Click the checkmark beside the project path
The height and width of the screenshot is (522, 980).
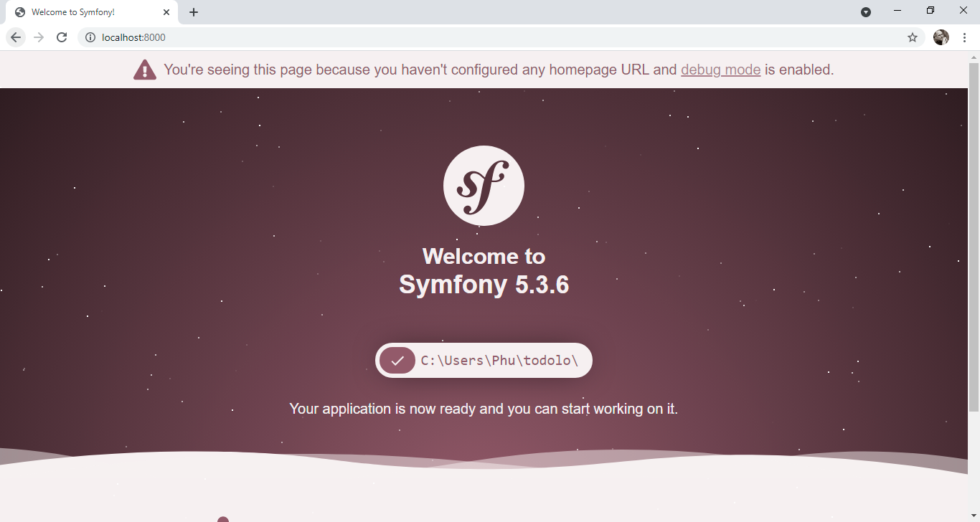(397, 360)
